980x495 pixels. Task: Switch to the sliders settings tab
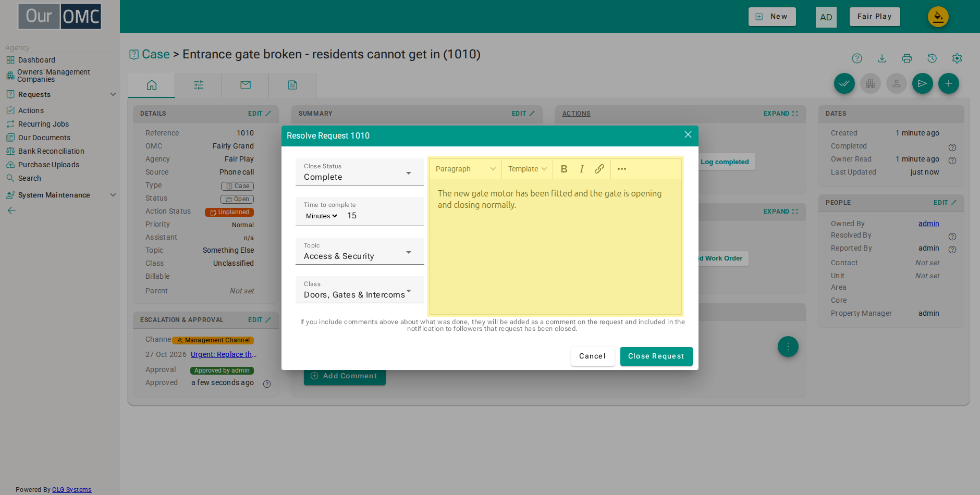coord(199,85)
